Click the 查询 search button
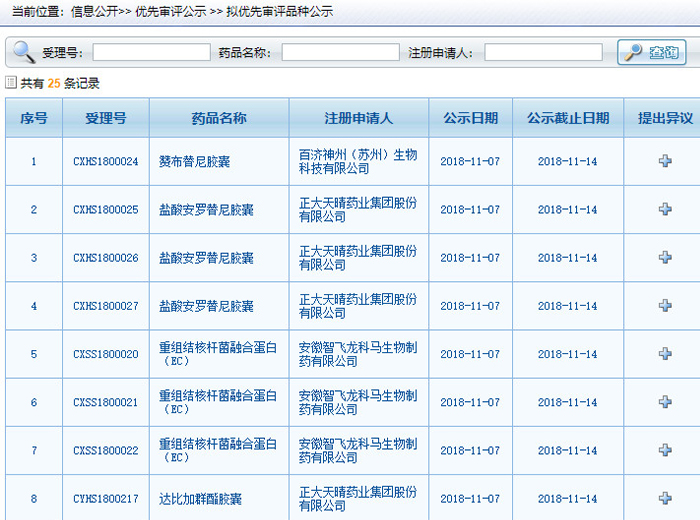 coord(651,52)
